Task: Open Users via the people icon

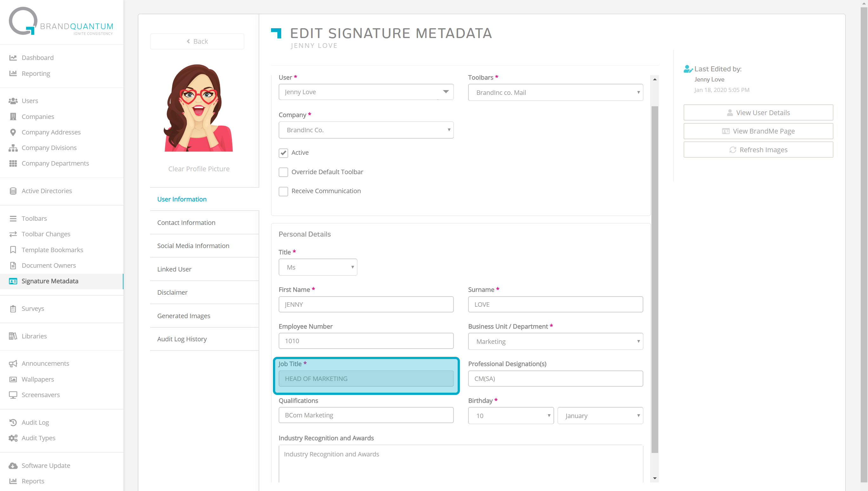Action: click(13, 101)
